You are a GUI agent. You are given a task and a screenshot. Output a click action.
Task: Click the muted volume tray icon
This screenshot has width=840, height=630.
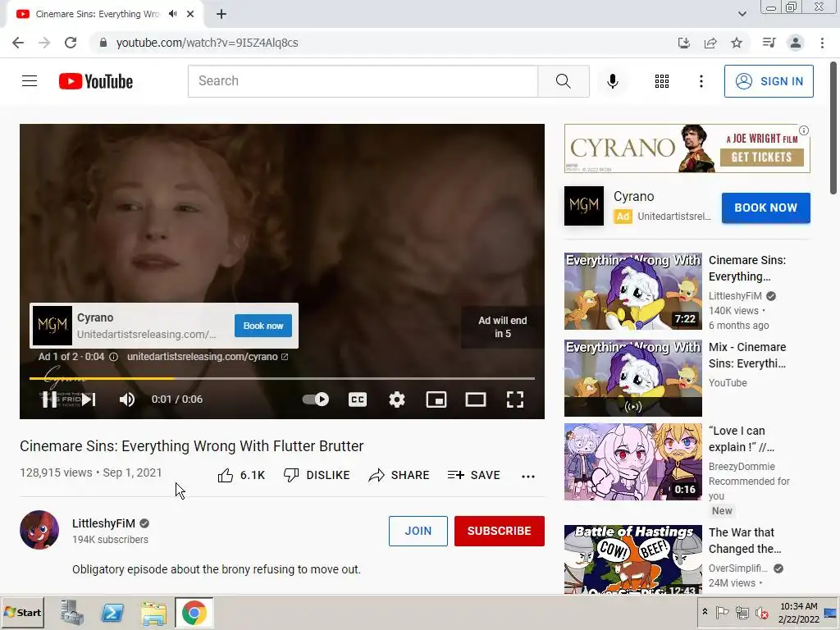pos(761,612)
